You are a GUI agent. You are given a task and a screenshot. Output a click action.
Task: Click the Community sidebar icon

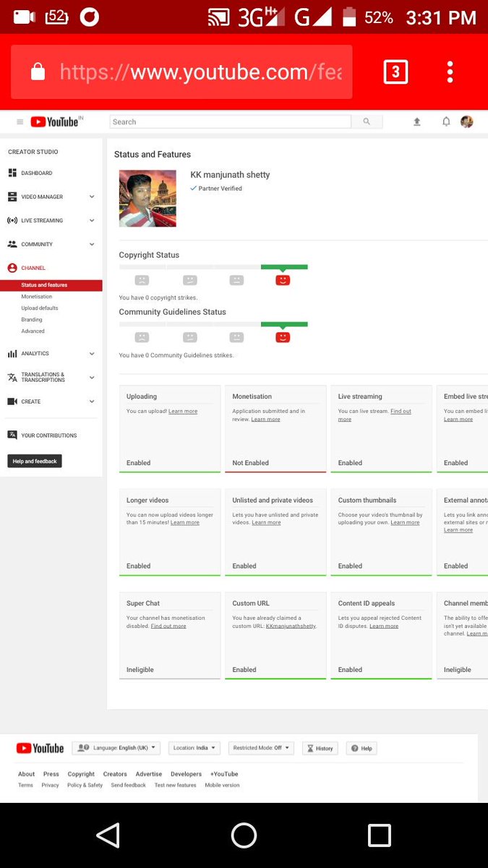tap(12, 244)
